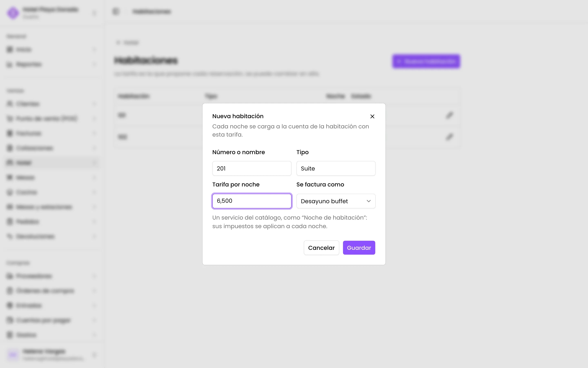
Task: Click the Número o nombre field containing 201
Action: 252,168
